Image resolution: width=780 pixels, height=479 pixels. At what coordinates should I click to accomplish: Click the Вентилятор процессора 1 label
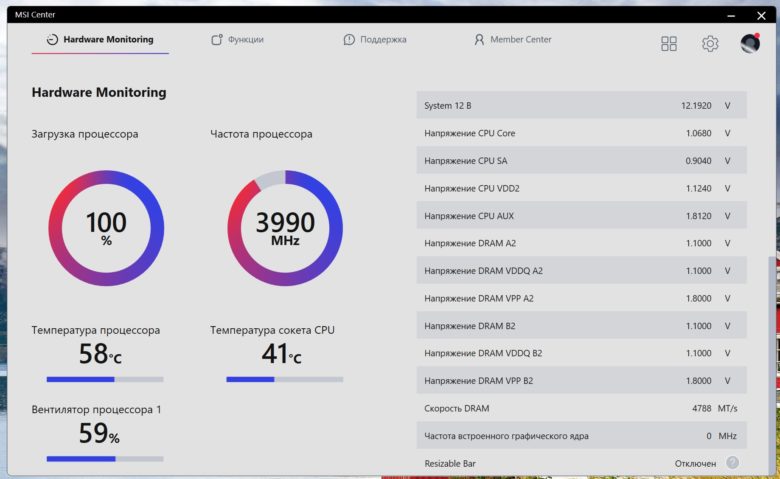coord(96,409)
